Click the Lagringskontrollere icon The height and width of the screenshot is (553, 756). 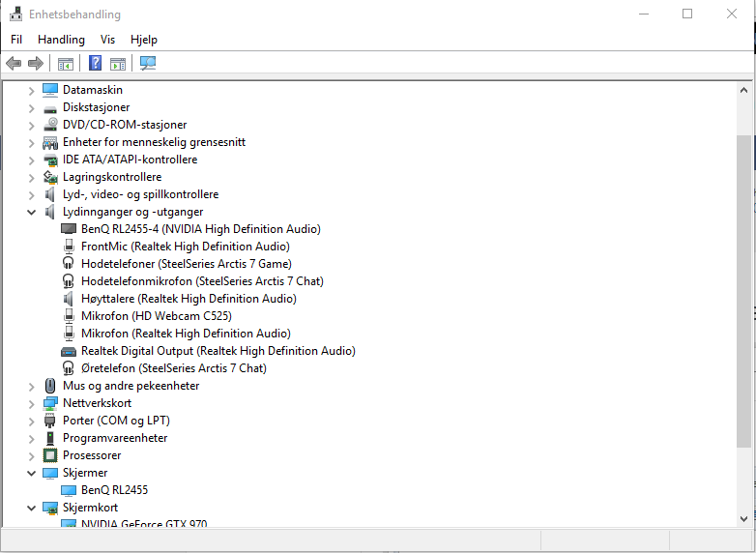[x=50, y=177]
